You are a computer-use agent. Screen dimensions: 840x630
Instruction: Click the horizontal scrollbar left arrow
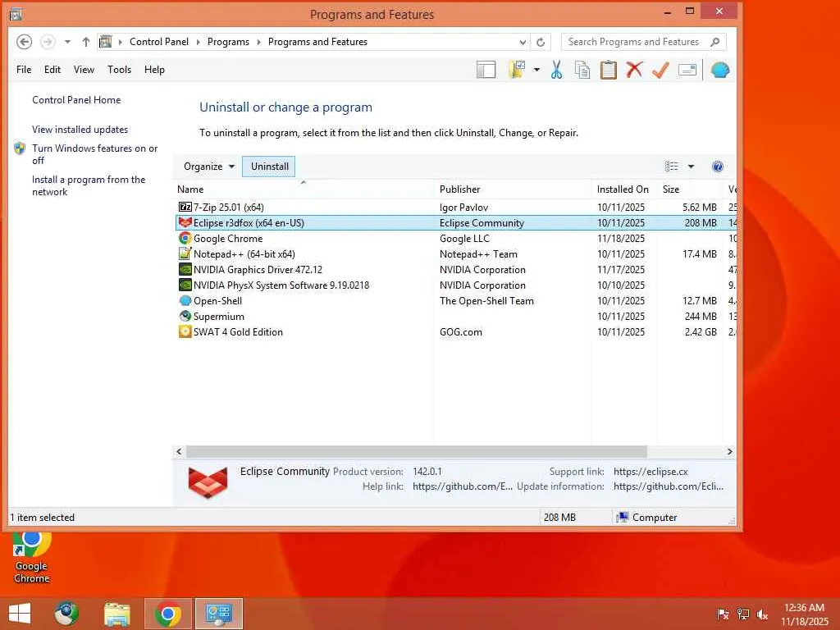[179, 452]
